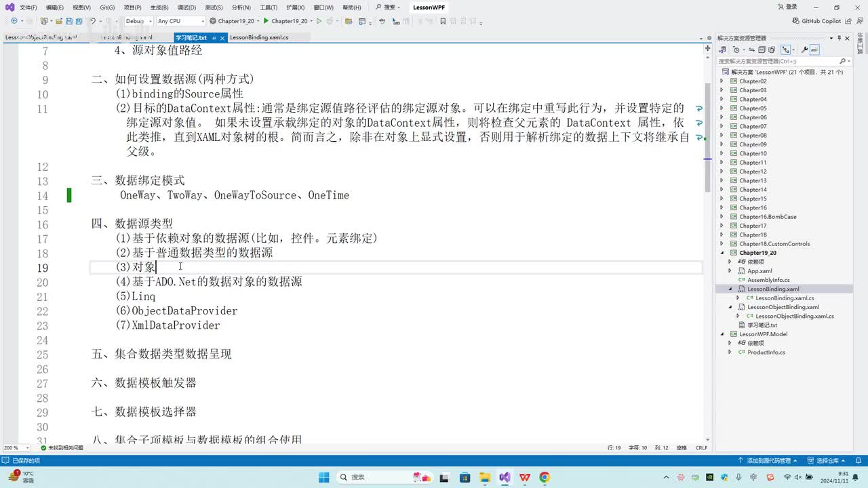Click the GitHub Copilot button label
The width and height of the screenshot is (868, 488).
pyautogui.click(x=821, y=21)
